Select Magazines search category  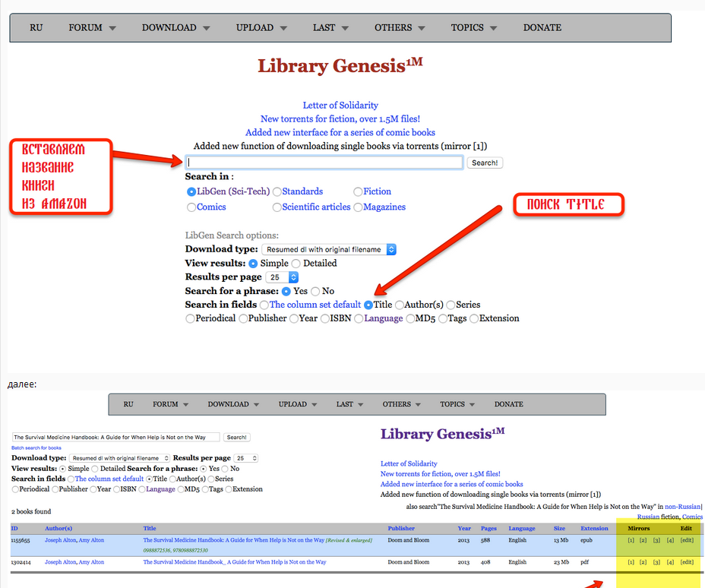[358, 207]
